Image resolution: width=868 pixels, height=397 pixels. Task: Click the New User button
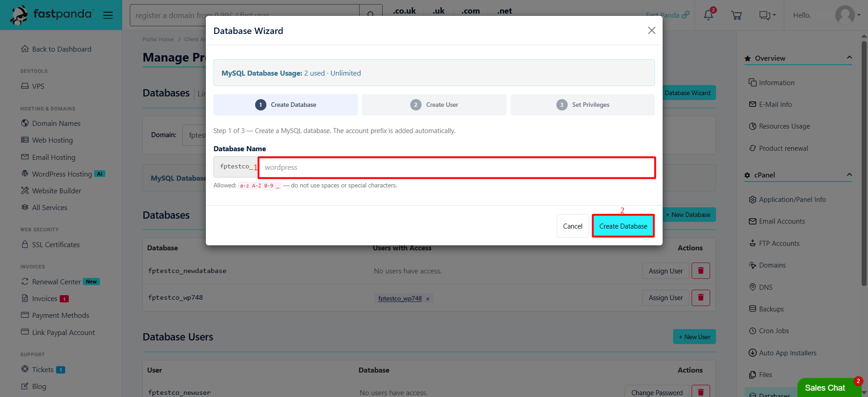click(694, 337)
